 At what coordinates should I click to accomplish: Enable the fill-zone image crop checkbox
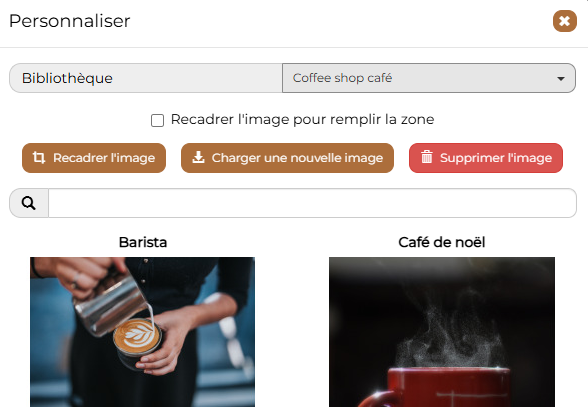158,120
